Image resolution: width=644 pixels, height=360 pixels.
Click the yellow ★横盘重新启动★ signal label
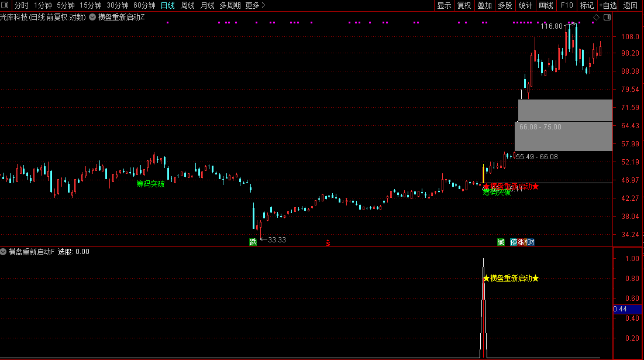tap(511, 279)
